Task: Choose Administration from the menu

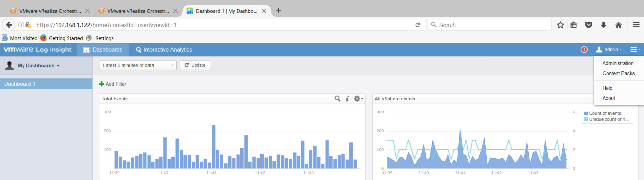Action: [x=618, y=63]
